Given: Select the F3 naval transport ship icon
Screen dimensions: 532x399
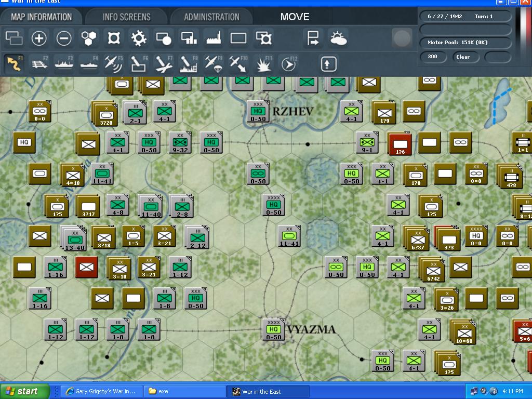Looking at the screenshot, I should point(64,64).
